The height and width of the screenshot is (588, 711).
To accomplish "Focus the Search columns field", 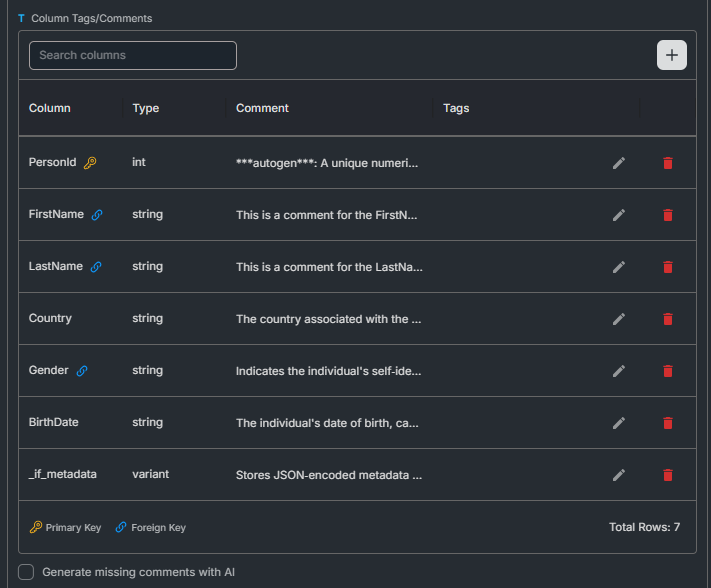I will pos(133,55).
